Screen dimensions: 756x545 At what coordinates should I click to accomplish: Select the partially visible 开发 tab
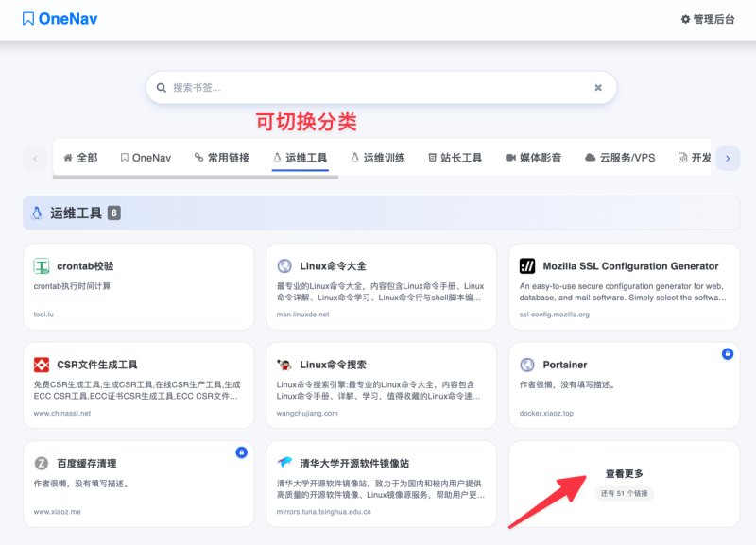click(x=695, y=158)
